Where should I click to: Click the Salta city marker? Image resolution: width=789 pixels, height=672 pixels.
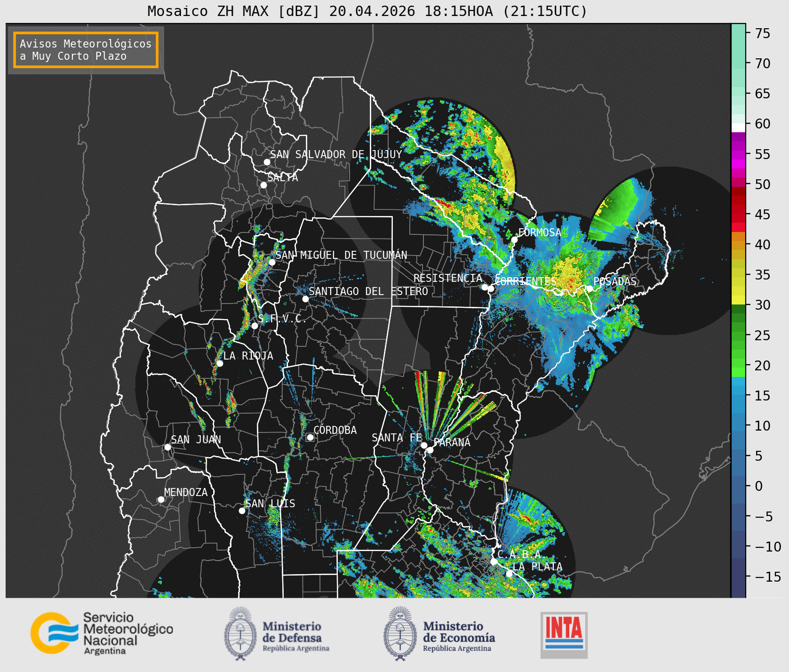[x=263, y=185]
